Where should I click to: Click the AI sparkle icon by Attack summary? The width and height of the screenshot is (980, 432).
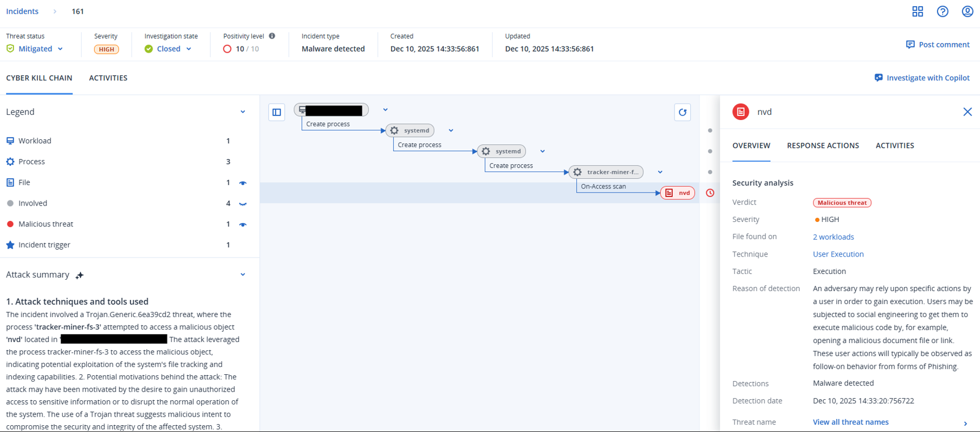point(80,275)
